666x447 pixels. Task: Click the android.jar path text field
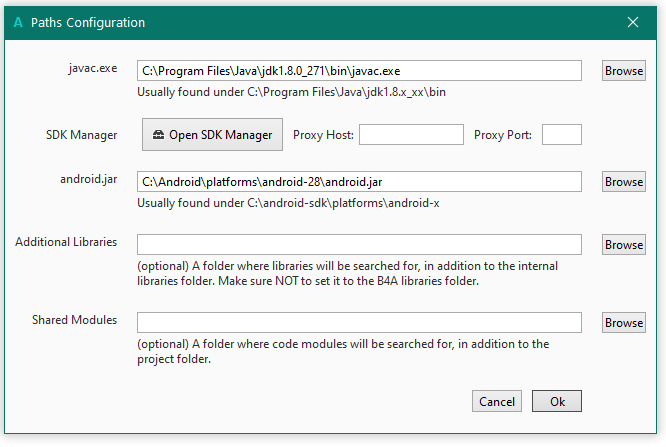point(359,182)
